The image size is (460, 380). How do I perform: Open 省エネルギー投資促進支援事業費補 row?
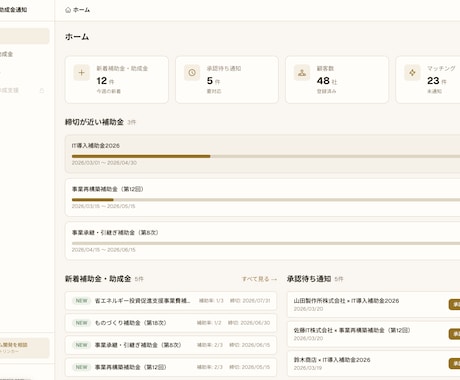pyautogui.click(x=171, y=301)
